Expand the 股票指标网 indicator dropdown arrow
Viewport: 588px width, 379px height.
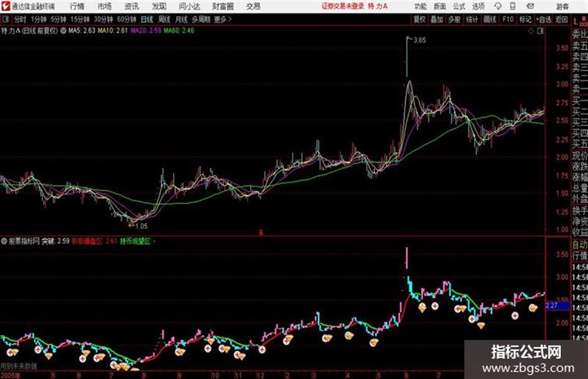tap(4, 241)
